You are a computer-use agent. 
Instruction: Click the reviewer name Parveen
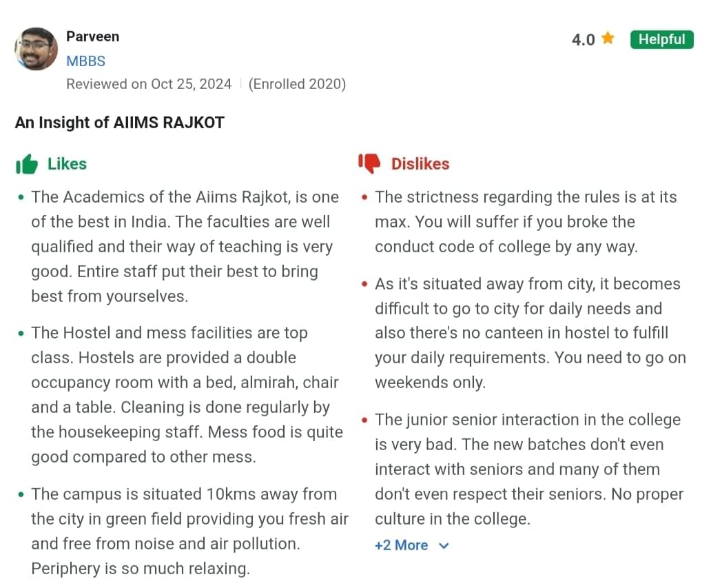pos(92,37)
